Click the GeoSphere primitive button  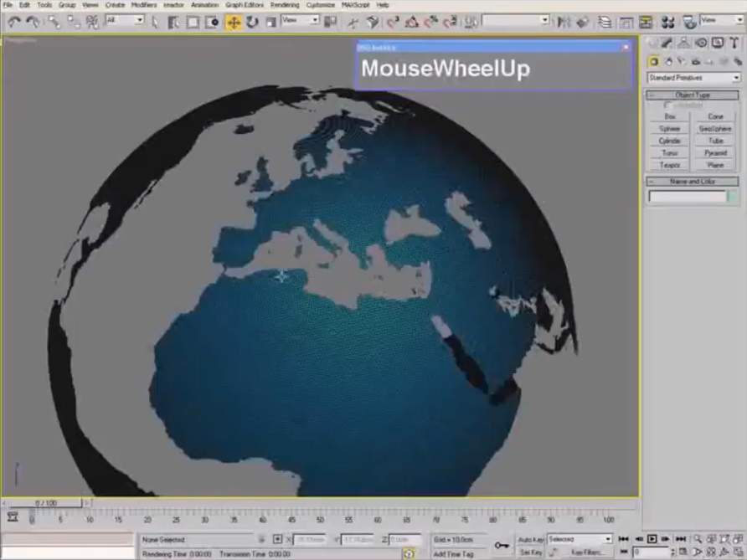(x=715, y=129)
